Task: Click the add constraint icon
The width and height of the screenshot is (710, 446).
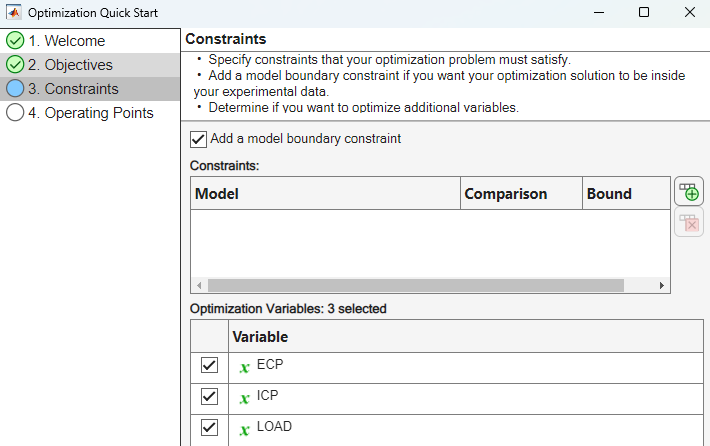Action: [x=689, y=192]
